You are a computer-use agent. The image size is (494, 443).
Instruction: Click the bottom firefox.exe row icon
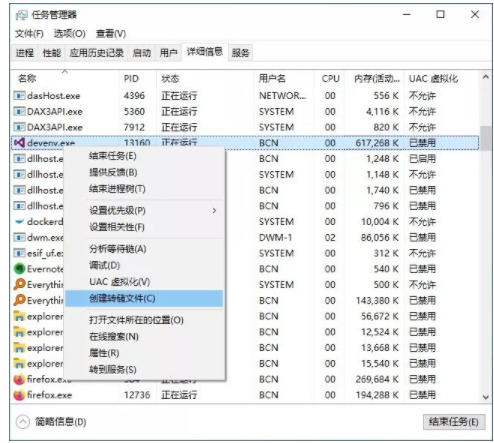19,395
